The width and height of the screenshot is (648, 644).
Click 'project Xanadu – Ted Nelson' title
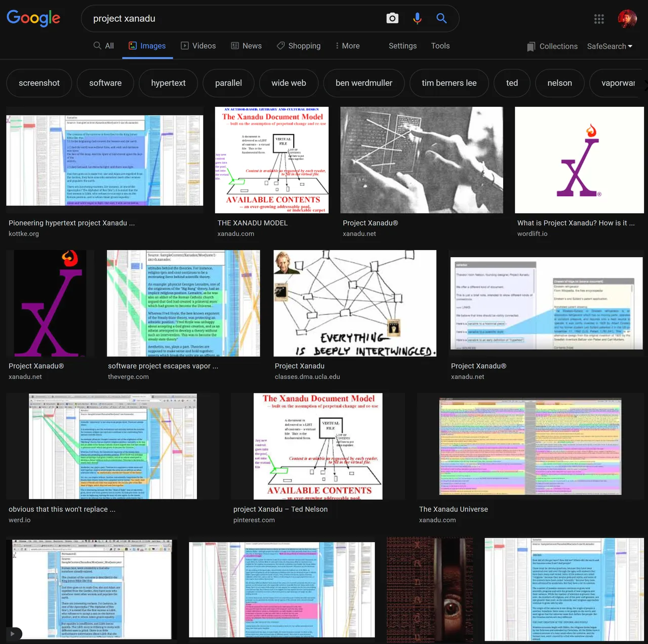coord(280,509)
